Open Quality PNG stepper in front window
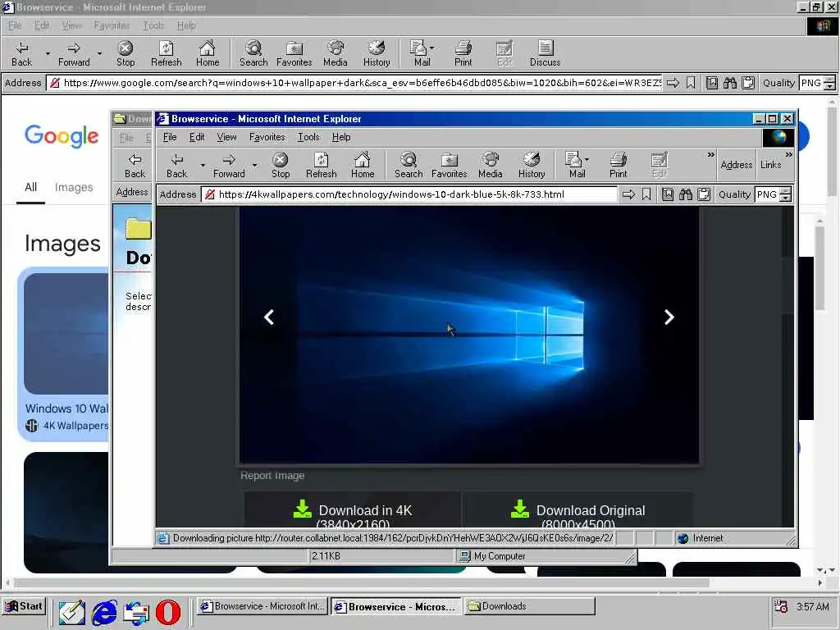840x630 pixels. pos(785,194)
